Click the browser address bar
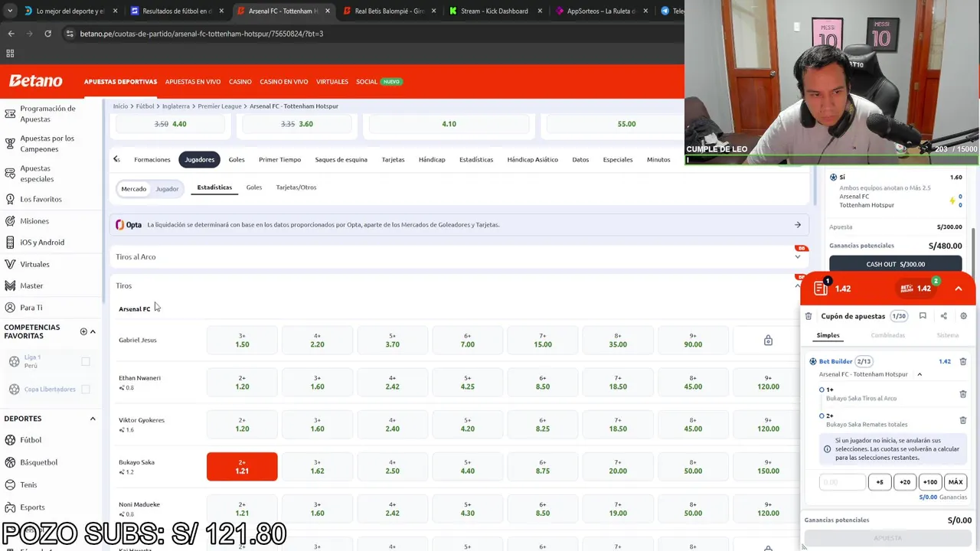This screenshot has height=551, width=980. tap(367, 34)
